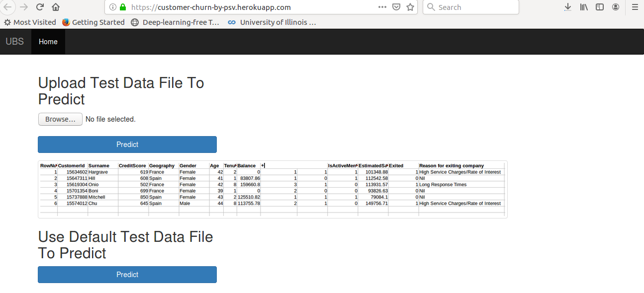Bookmark this page with the star
This screenshot has width=644, height=293.
coord(410,7)
